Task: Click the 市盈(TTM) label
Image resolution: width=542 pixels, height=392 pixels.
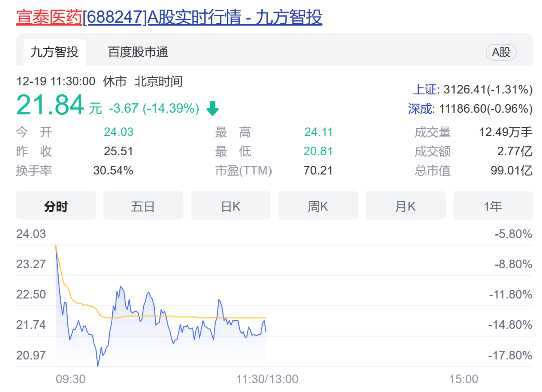Action: (x=244, y=170)
